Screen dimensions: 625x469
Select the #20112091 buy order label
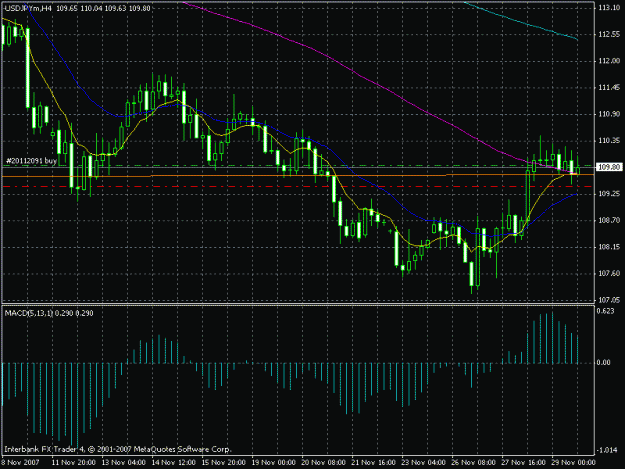31,161
